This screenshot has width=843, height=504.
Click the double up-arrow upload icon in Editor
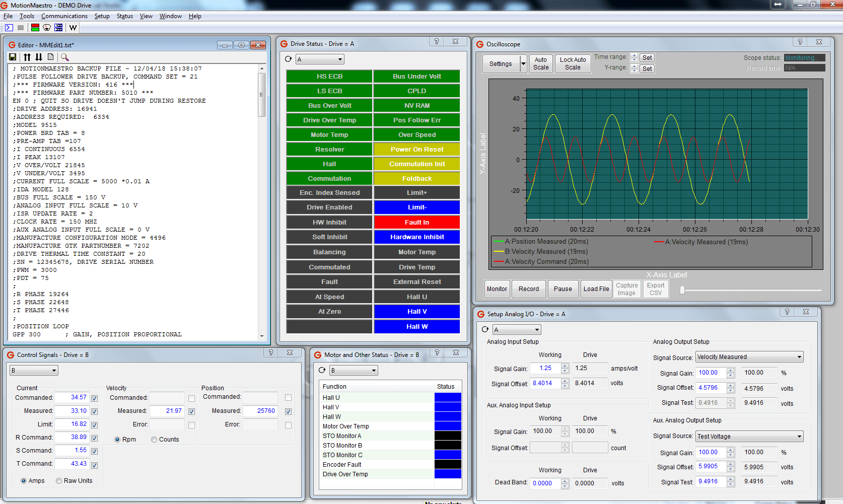point(27,57)
